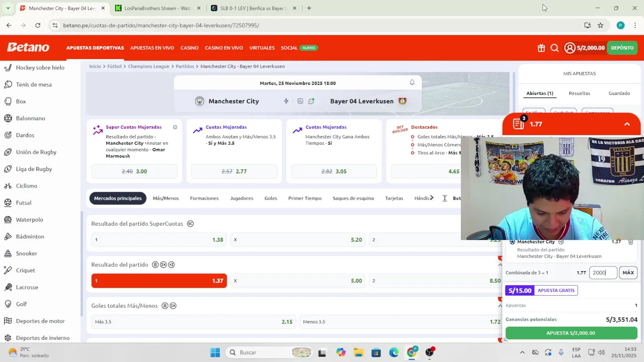Open taskbar volume control
Image resolution: width=644 pixels, height=362 pixels.
point(601,352)
